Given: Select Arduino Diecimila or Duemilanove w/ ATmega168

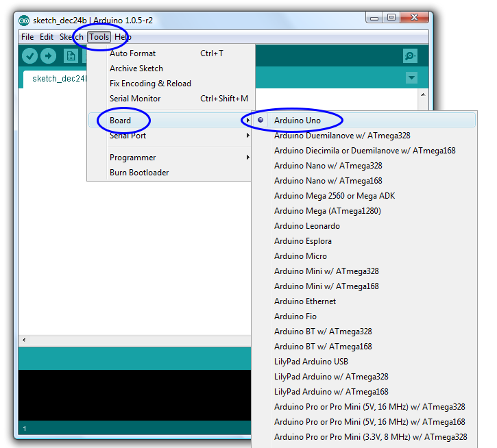Looking at the screenshot, I should click(365, 151).
